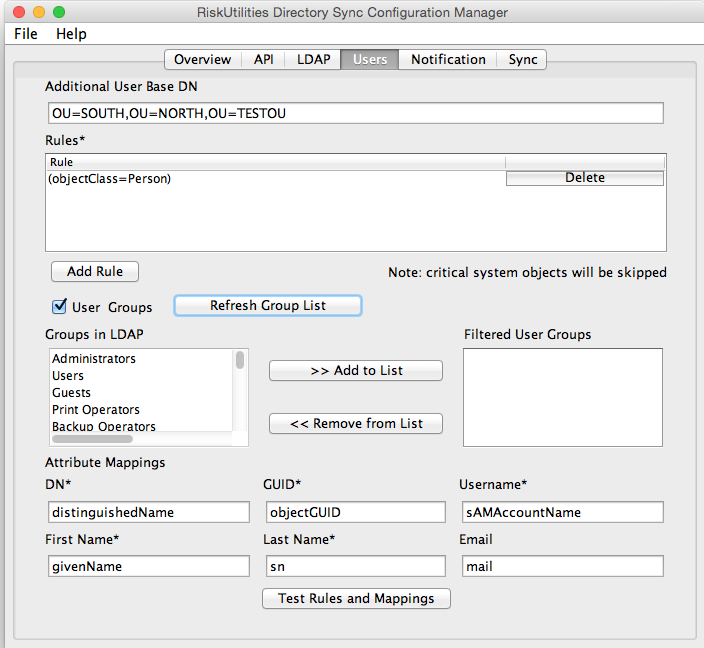Delete the objectClass=Person rule
The image size is (704, 648).
[585, 178]
